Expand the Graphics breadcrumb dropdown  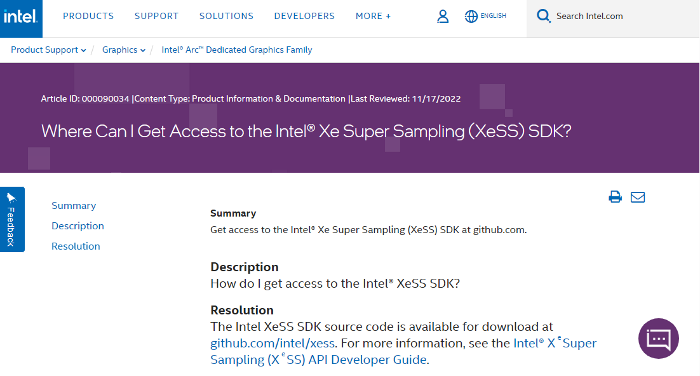click(x=124, y=50)
